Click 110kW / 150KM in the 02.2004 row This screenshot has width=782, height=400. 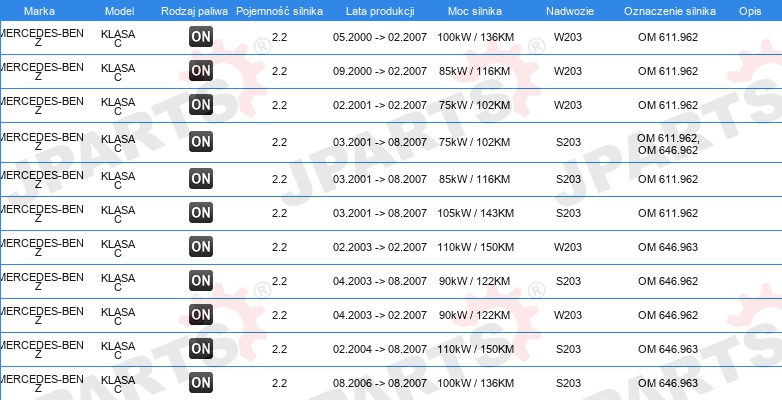[x=475, y=349]
